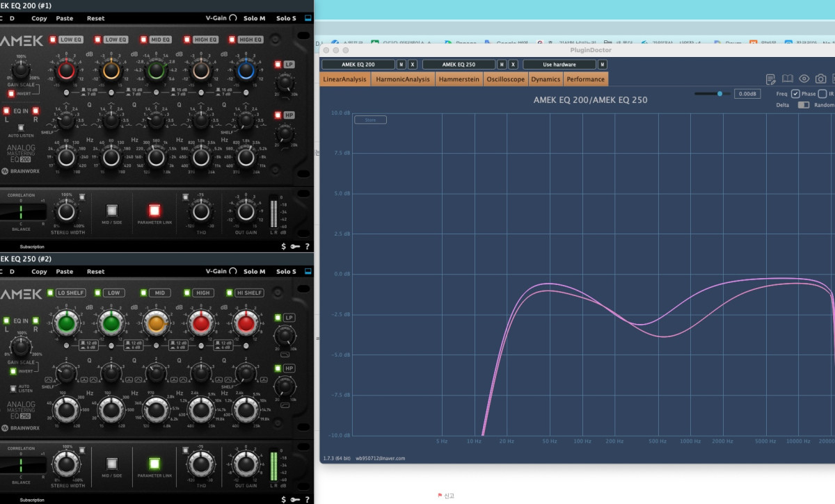
Task: Remove AMEK EQ 250 with its X button
Action: 513,65
